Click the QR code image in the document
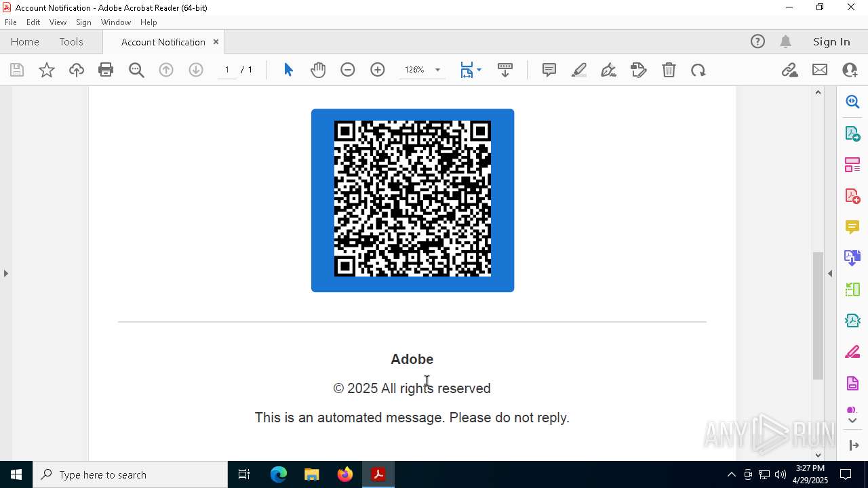This screenshot has width=868, height=488. [x=412, y=200]
